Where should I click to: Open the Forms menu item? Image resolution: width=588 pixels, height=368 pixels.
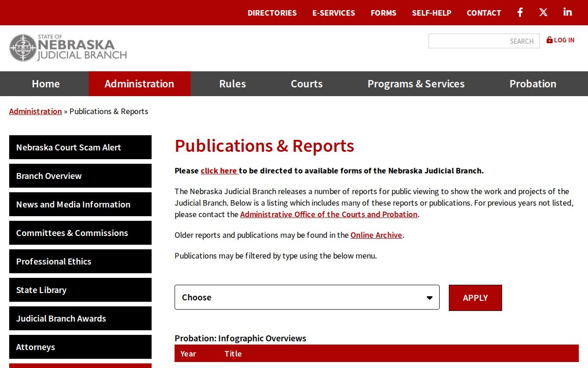click(384, 13)
